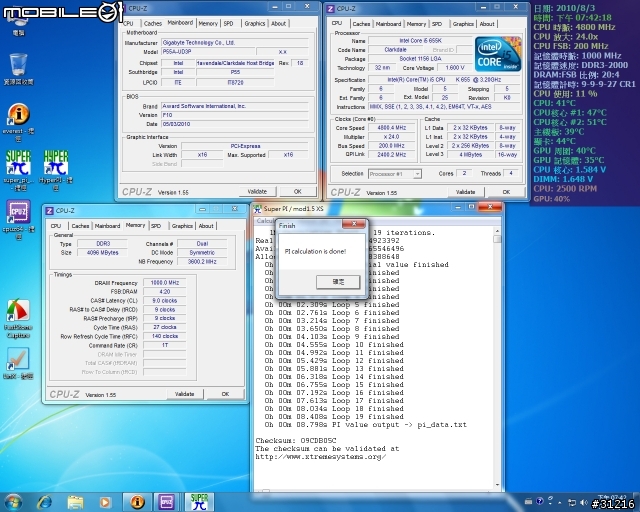This screenshot has height=512, width=640.
Task: Click the CPU-Z Z icon of the Memory window
Action: point(49,211)
